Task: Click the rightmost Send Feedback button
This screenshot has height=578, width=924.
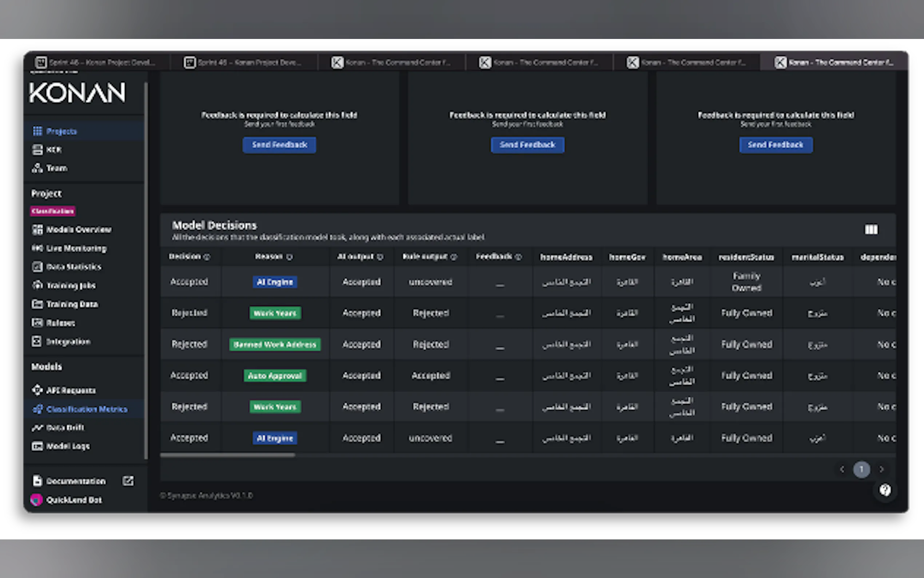Action: tap(776, 145)
